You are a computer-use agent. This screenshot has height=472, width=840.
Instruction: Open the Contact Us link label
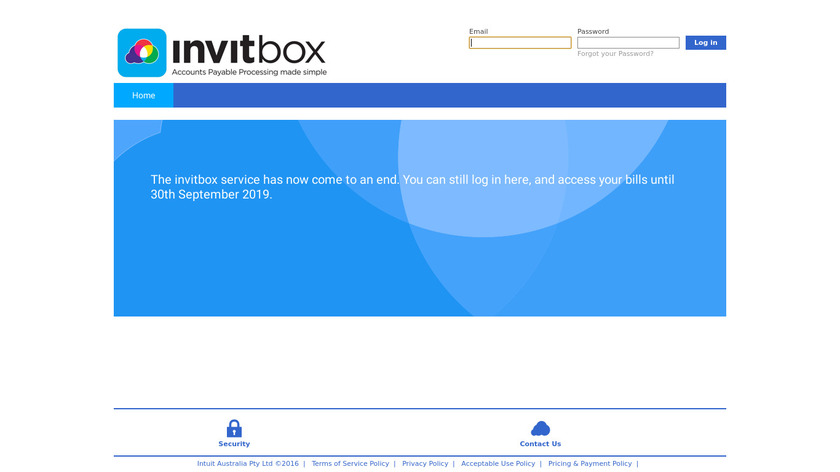coord(540,444)
